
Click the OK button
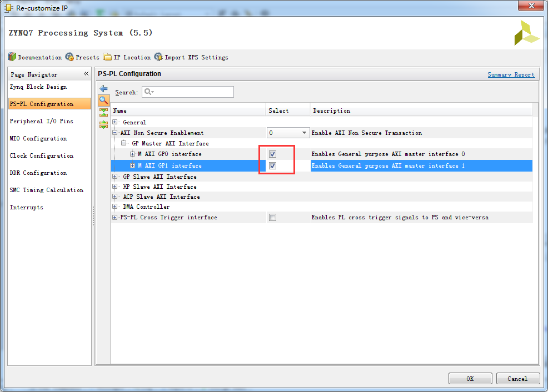point(470,379)
